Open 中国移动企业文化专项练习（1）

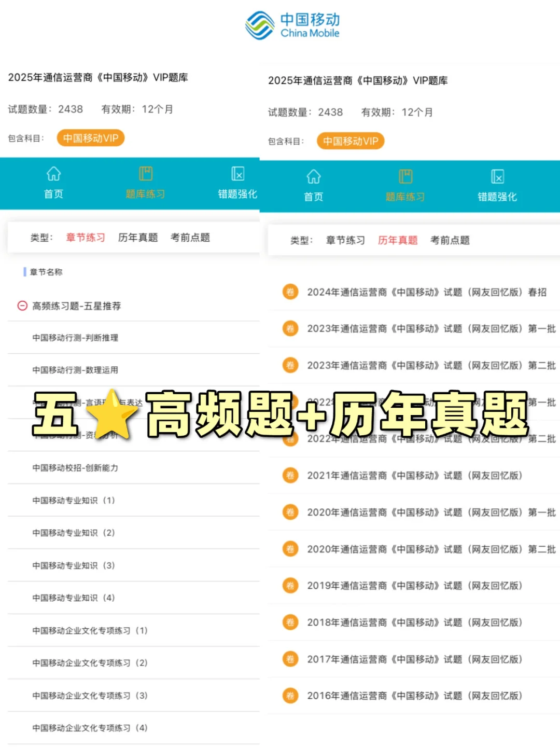point(90,631)
